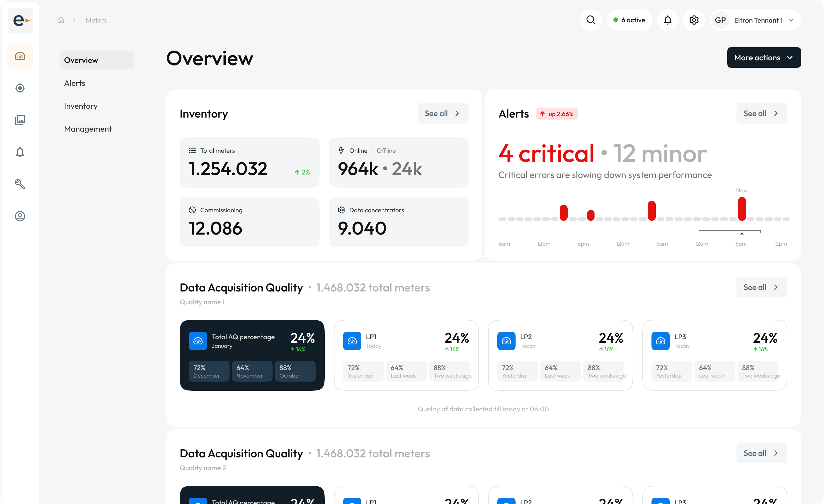824x504 pixels.
Task: Select Alerts in the side menu
Action: tap(75, 83)
